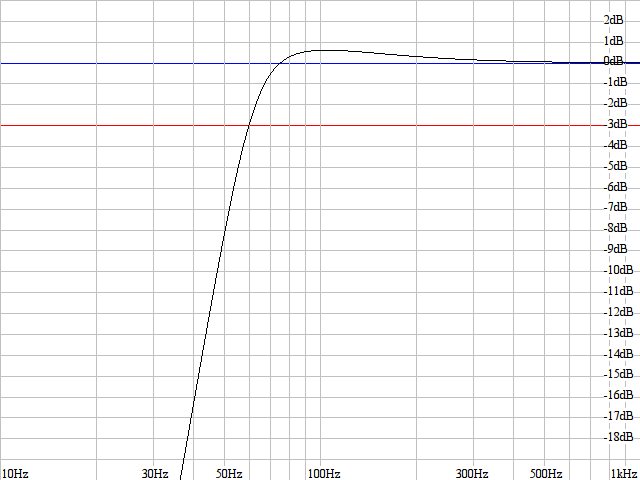Click the 30Hz frequency label
640x480 pixels.
pos(155,474)
